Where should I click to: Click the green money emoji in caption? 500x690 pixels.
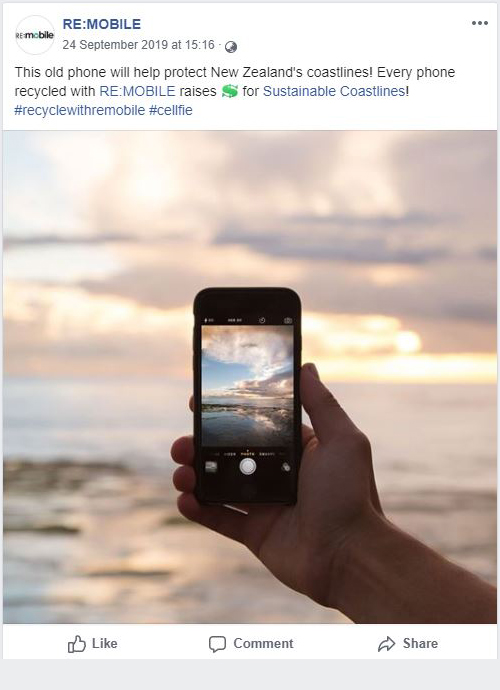(x=230, y=91)
